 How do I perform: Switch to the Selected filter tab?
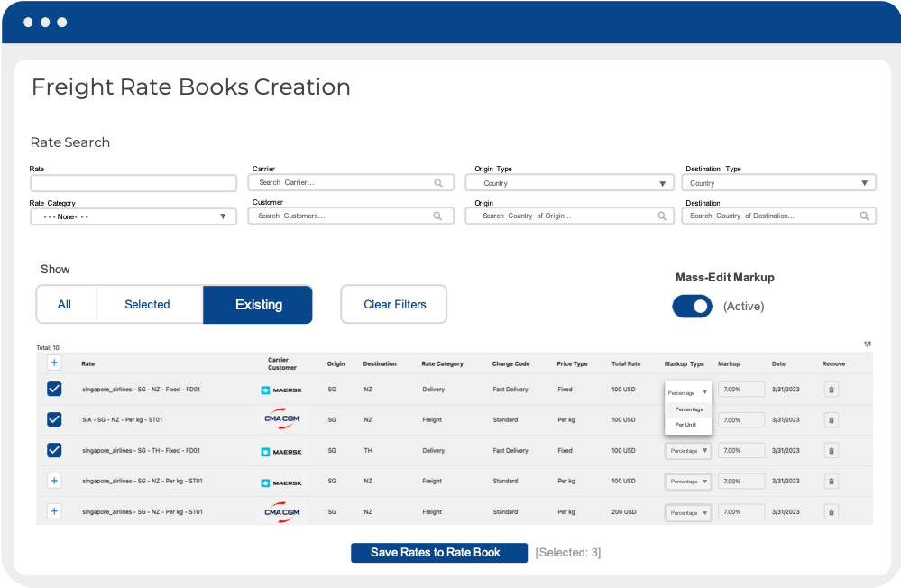click(147, 305)
